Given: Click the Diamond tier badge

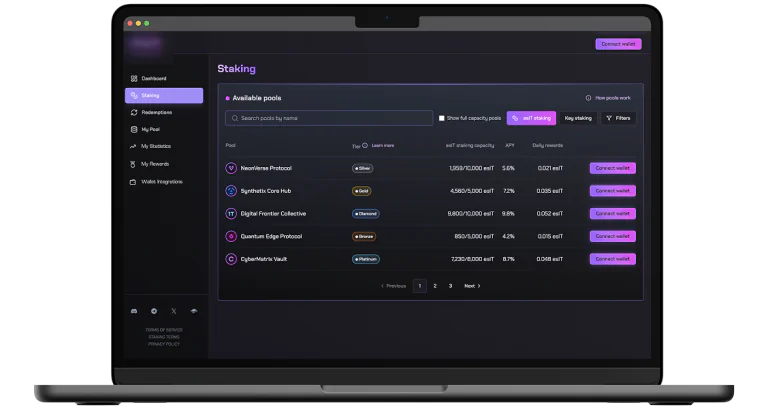Looking at the screenshot, I should (x=366, y=214).
